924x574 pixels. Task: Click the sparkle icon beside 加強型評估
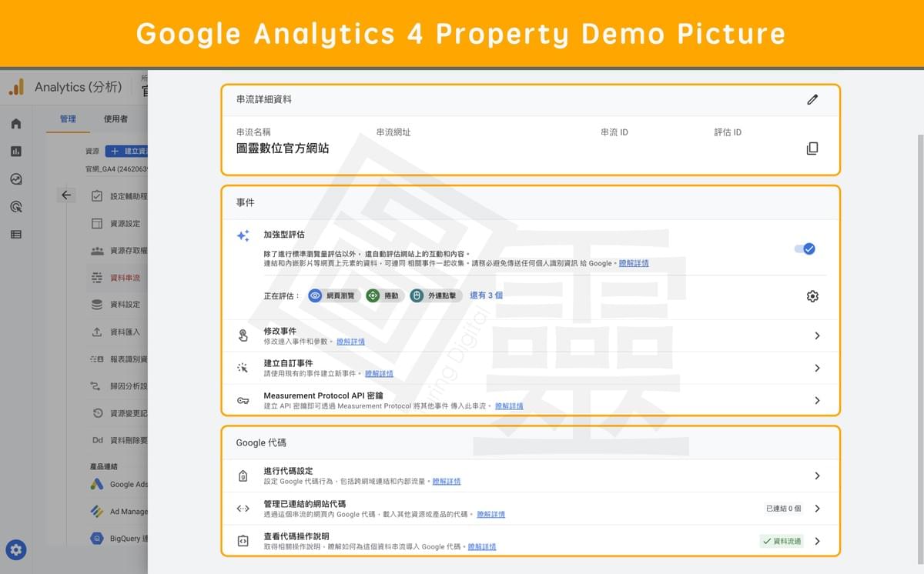[243, 236]
